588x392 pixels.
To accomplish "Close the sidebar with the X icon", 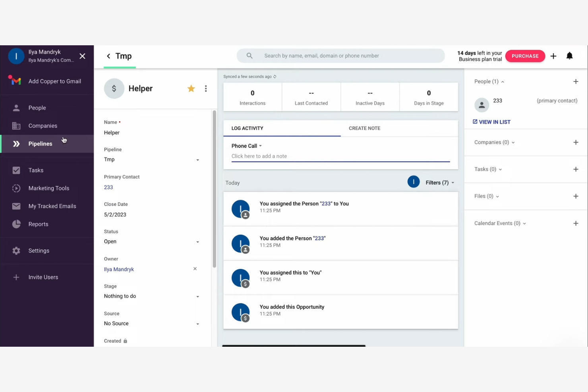I will [82, 56].
